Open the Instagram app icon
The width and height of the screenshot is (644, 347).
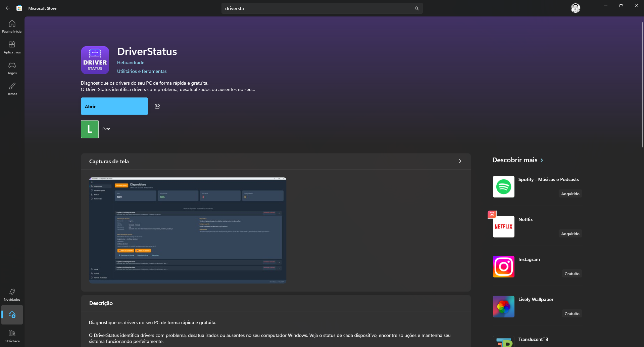(x=503, y=267)
